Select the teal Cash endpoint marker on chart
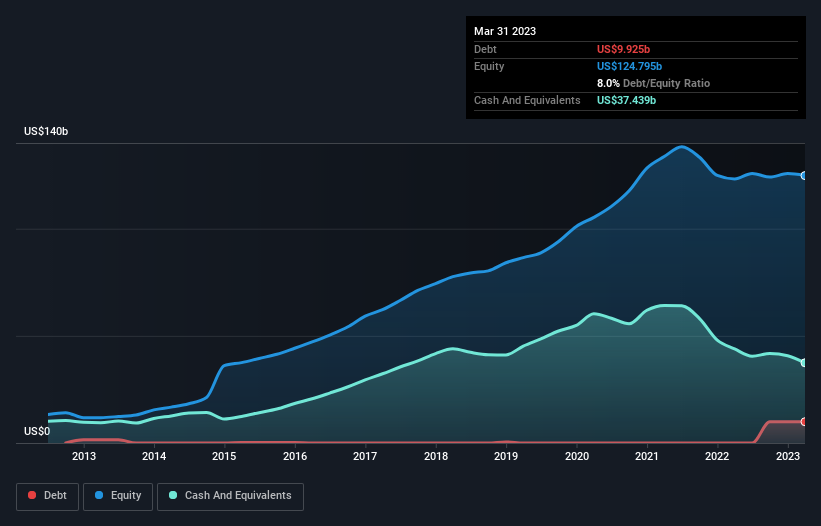This screenshot has height=526, width=821. click(804, 363)
